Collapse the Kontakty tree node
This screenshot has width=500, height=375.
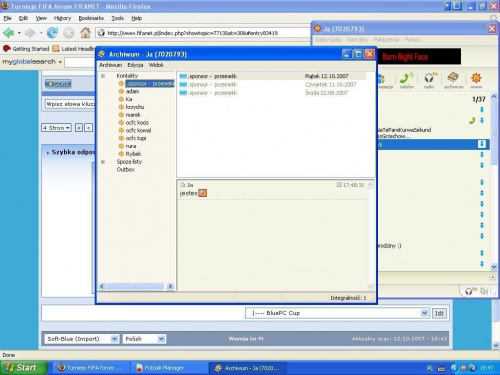click(x=103, y=76)
